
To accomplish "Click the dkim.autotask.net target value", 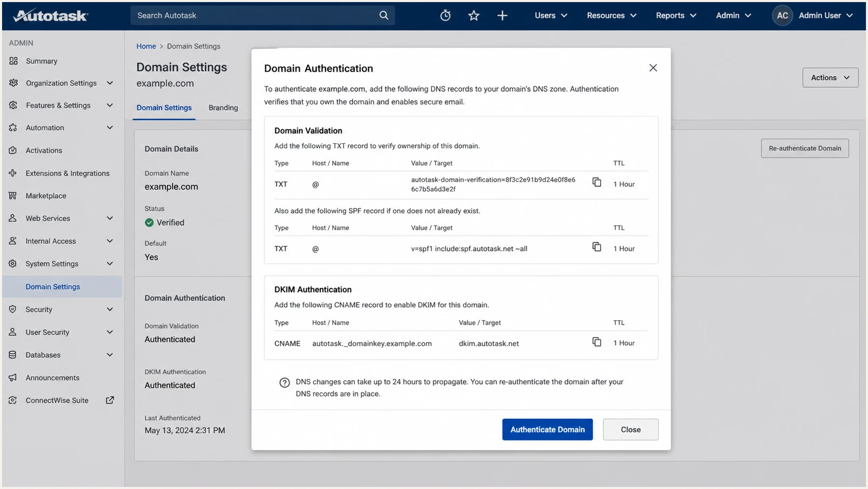I will point(489,343).
